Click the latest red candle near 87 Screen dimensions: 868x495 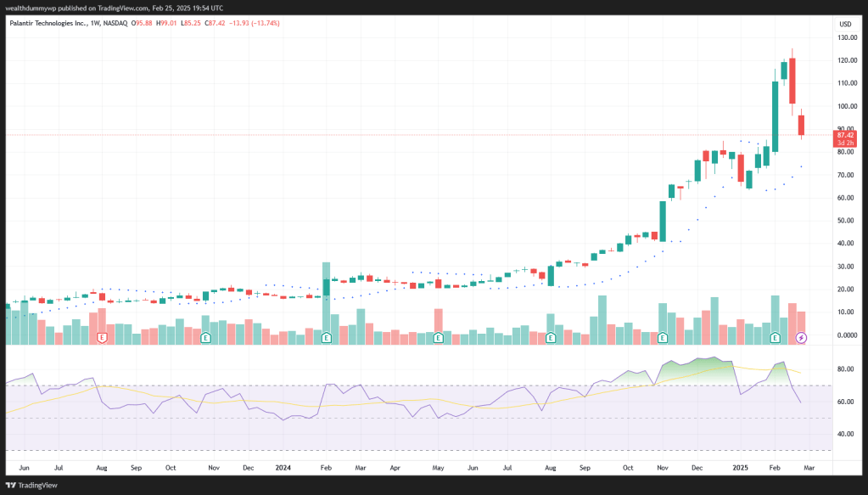(802, 126)
